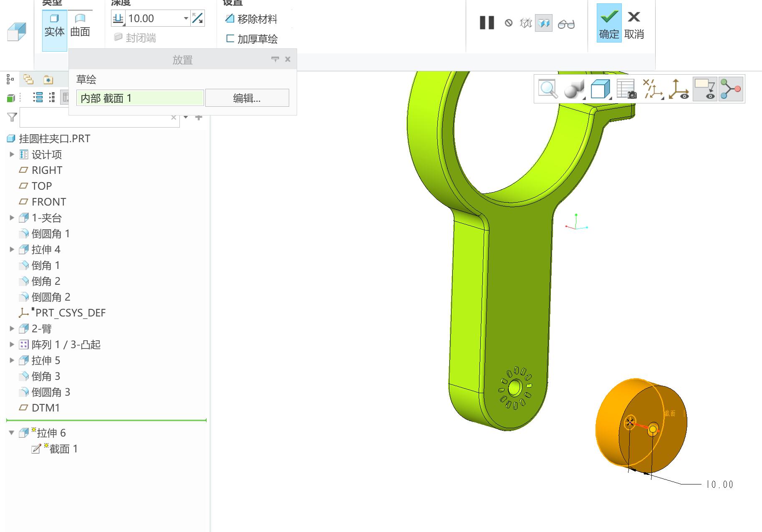
Task: Click the green model cube icon
Action: 11,98
